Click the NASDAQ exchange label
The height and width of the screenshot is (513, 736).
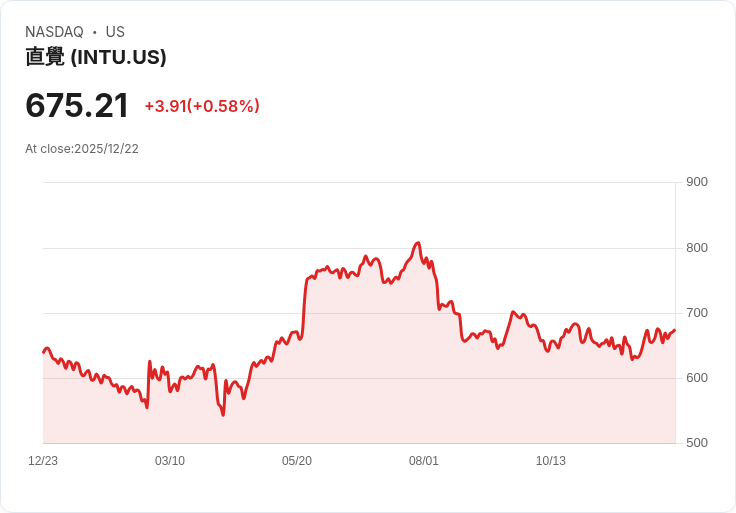tap(54, 32)
